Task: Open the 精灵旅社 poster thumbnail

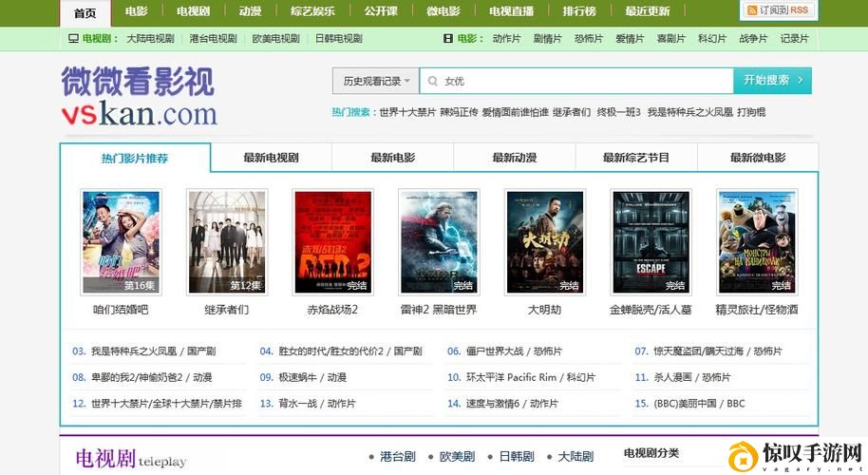Action: [757, 242]
